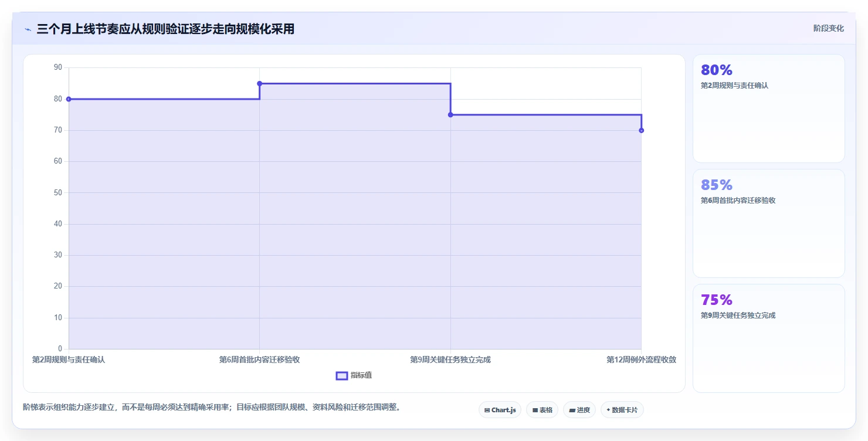
Task: Click x-axis label 第6周首批内容迁移验收
Action: click(259, 359)
